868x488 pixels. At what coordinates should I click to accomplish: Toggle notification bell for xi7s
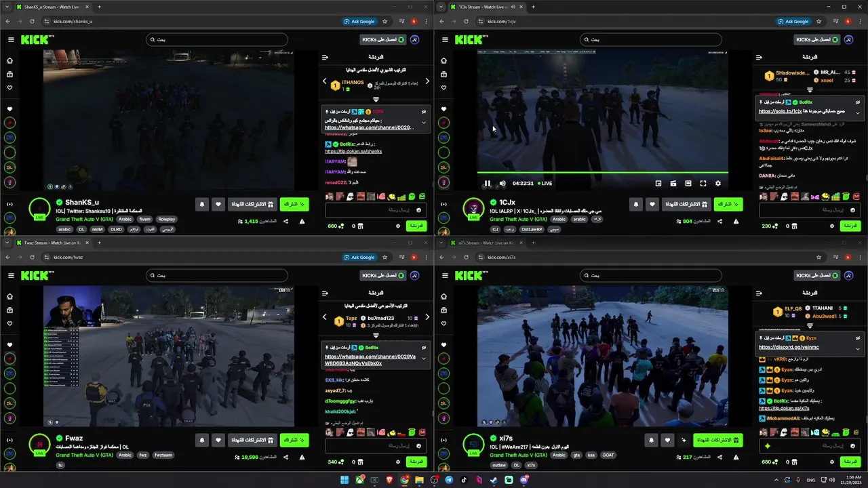652,440
